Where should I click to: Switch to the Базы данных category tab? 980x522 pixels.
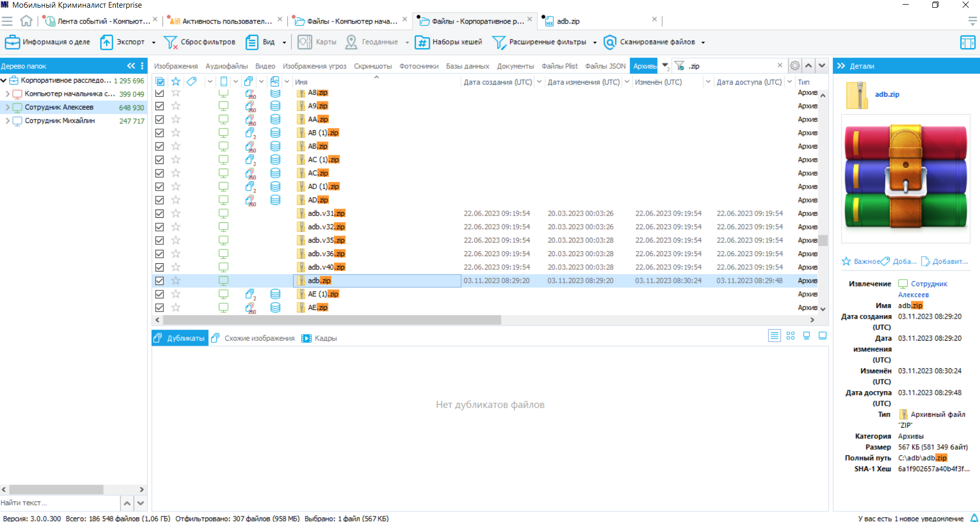point(467,66)
